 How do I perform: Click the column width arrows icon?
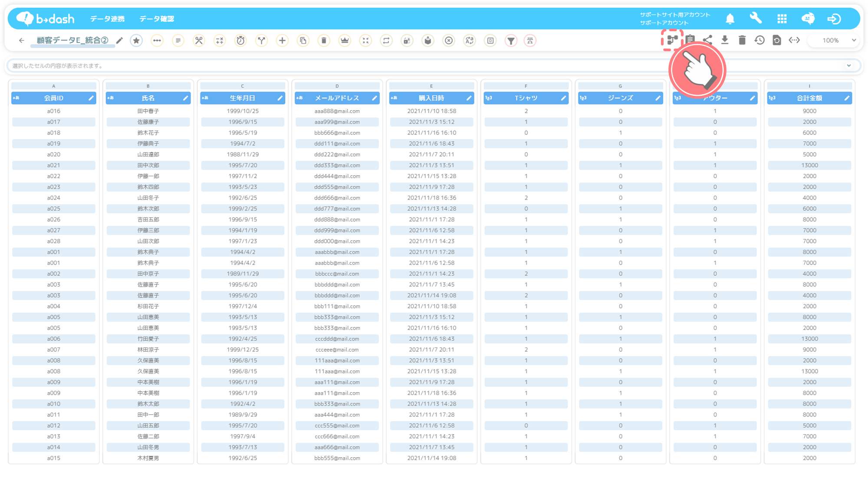(x=794, y=40)
